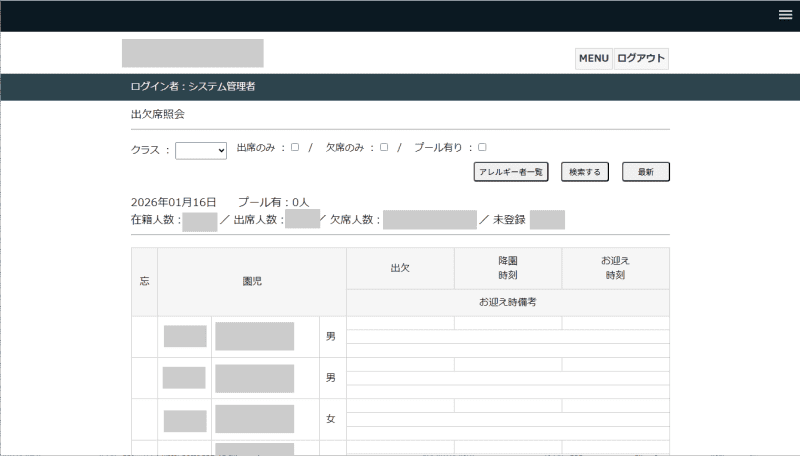Select the お迎え時刻 column header
Screen dimensions: 800x456
615,268
